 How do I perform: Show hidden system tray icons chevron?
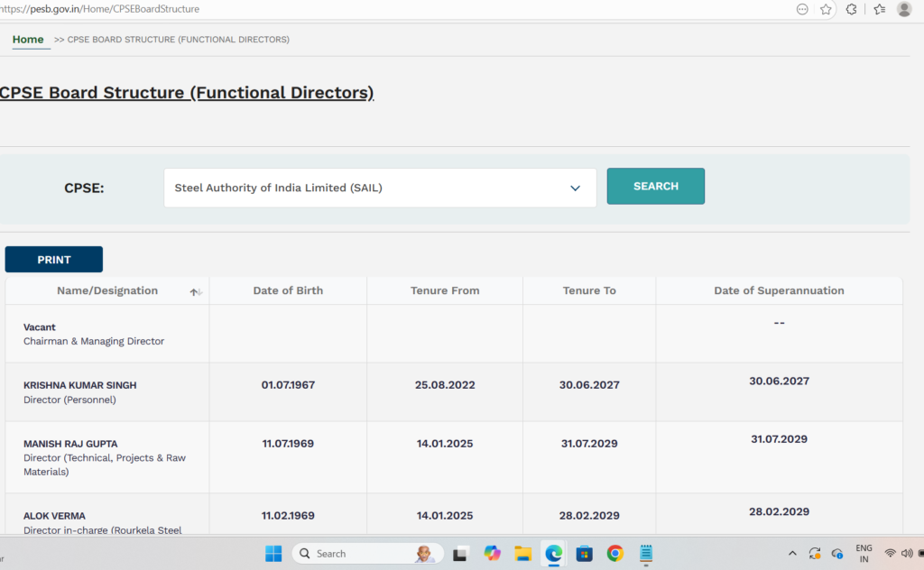click(x=792, y=553)
